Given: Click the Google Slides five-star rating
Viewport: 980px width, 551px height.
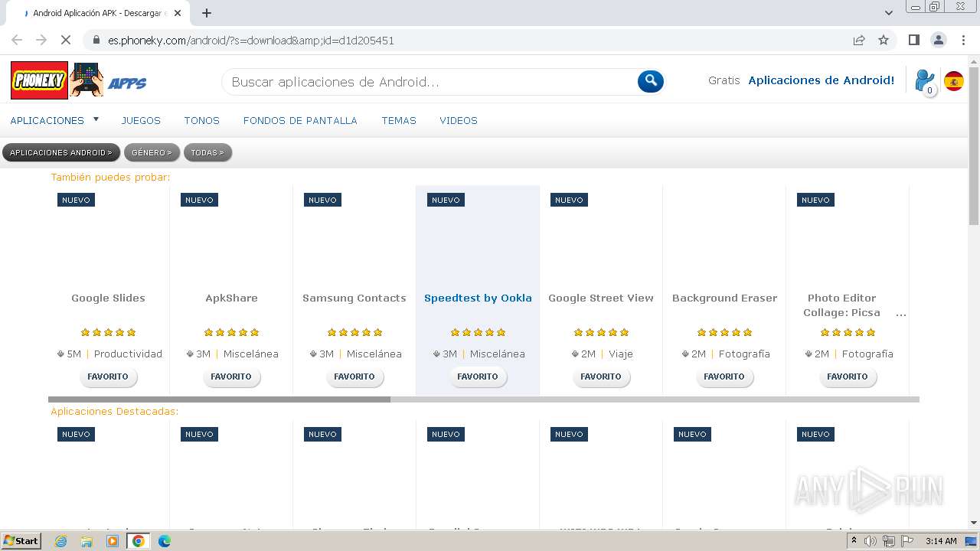Looking at the screenshot, I should click(108, 332).
